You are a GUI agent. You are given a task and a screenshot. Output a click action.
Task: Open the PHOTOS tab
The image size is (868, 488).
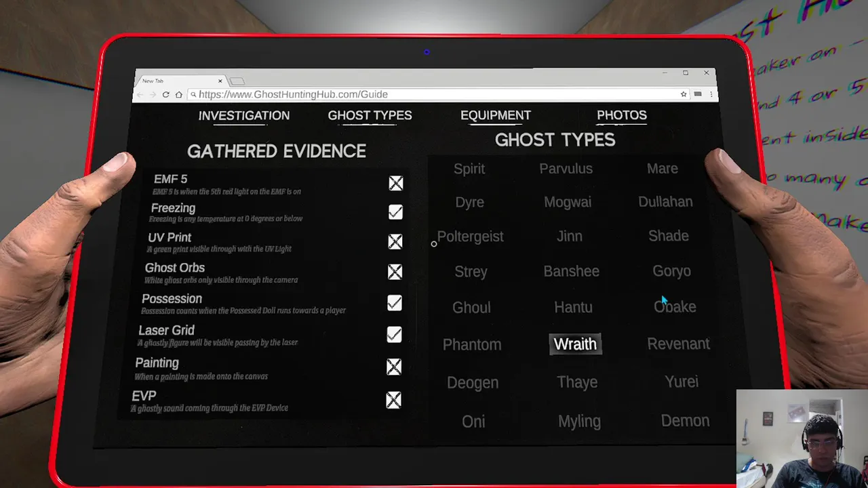622,115
